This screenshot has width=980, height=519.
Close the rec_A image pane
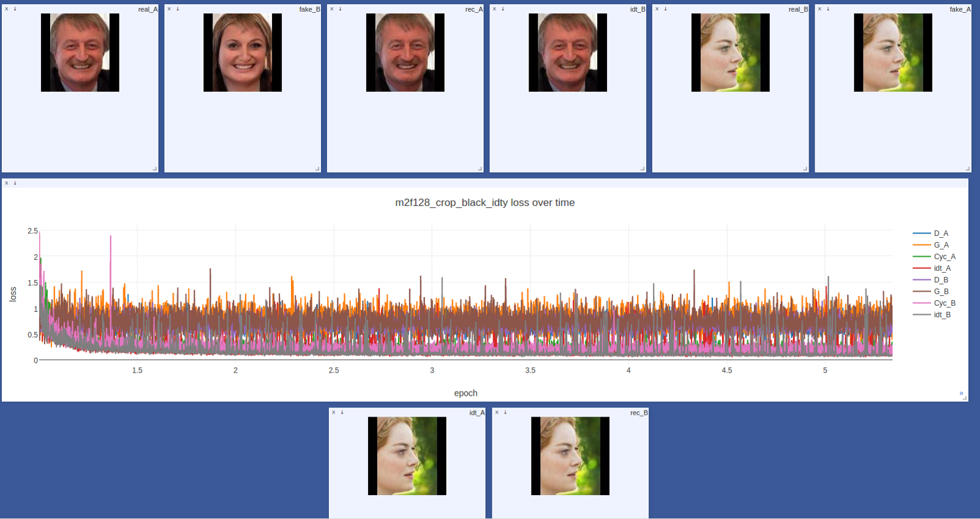(332, 9)
